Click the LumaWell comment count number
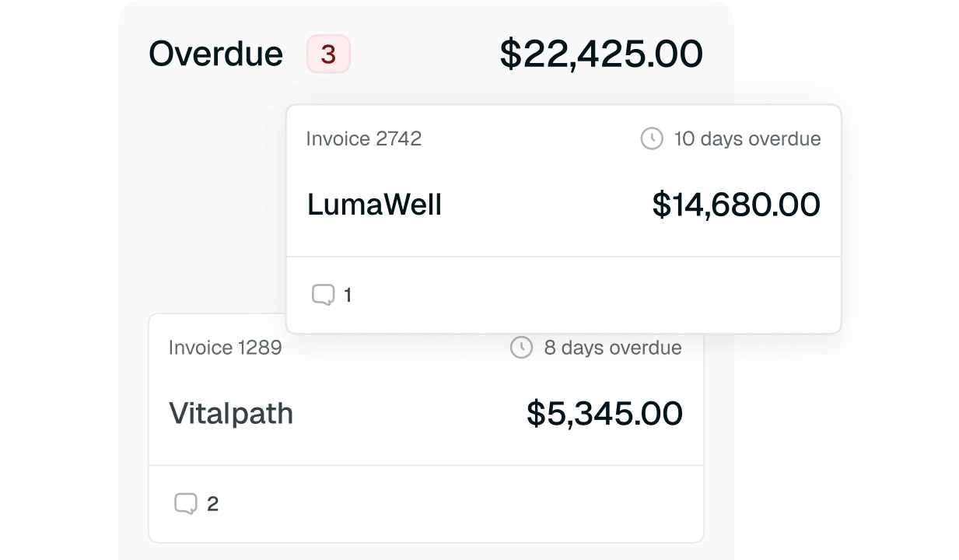 [x=348, y=296]
